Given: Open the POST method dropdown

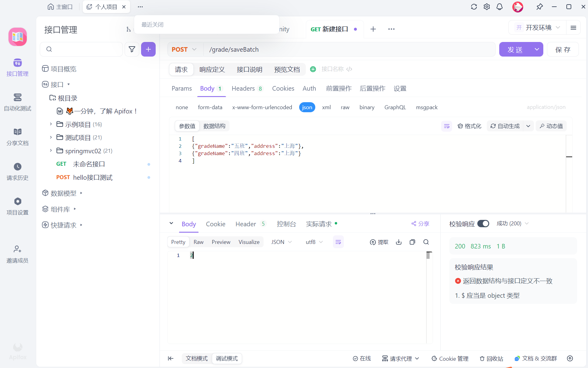Looking at the screenshot, I should click(x=185, y=50).
